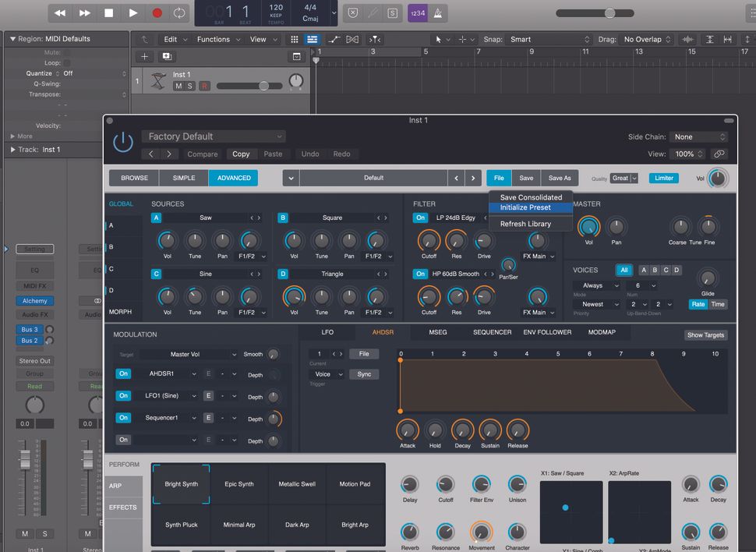Click the tuning fork icon in the transport

point(372,12)
